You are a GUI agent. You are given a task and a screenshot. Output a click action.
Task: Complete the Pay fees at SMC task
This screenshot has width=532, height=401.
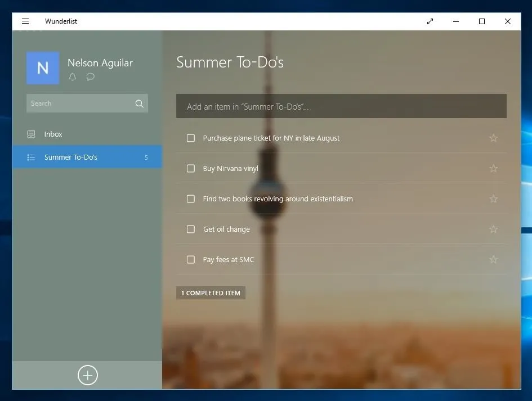(191, 260)
